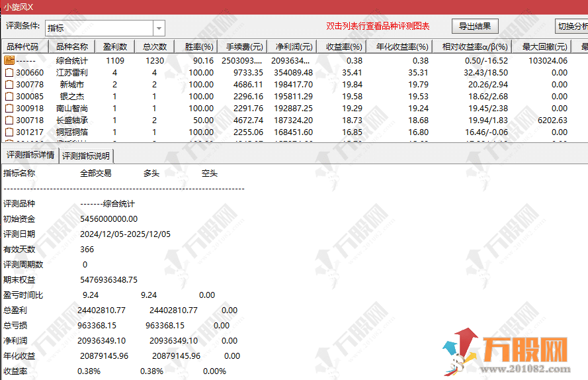Click the 有效天数 value 366

(87, 250)
